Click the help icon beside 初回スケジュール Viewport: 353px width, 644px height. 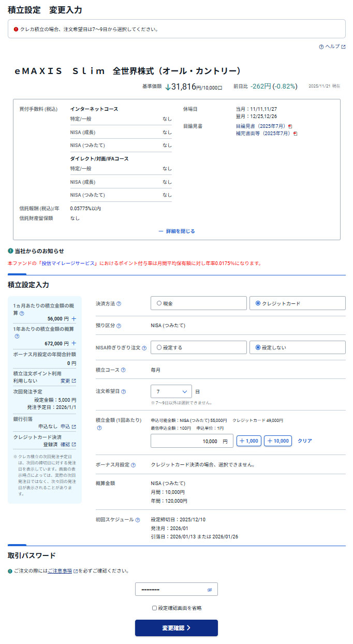pyautogui.click(x=138, y=520)
